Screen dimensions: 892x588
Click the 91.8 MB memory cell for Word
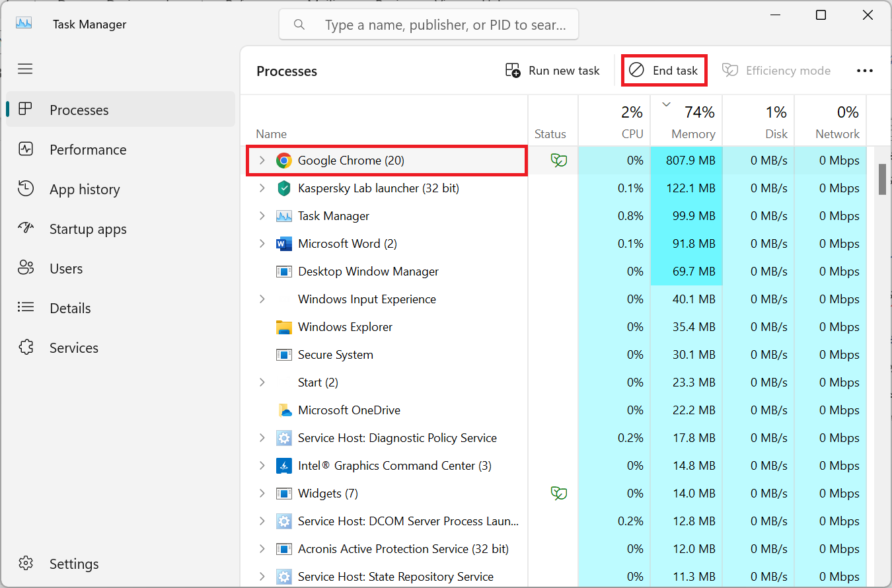pyautogui.click(x=687, y=244)
